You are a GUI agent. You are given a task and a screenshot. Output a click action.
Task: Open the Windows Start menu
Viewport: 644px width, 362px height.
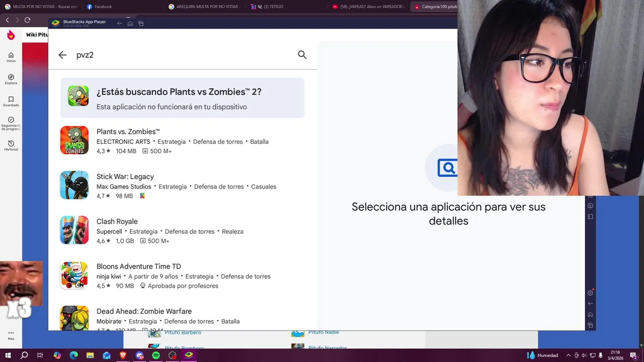coord(8,355)
